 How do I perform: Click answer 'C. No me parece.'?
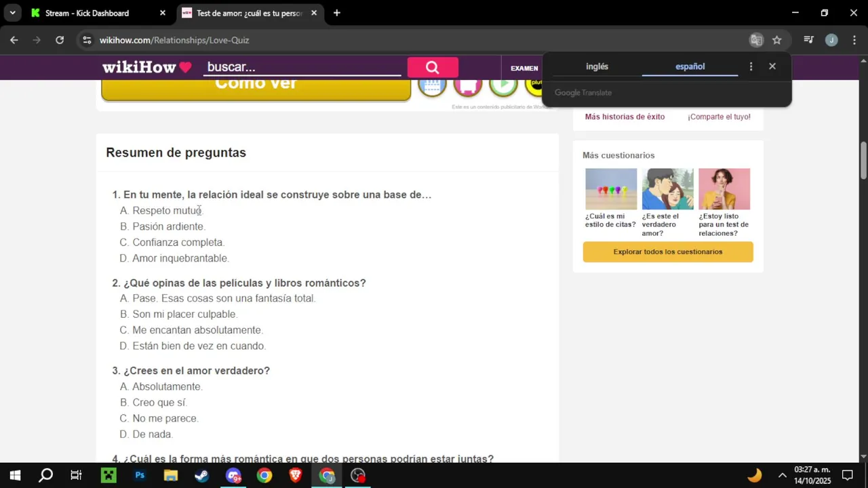(x=159, y=419)
